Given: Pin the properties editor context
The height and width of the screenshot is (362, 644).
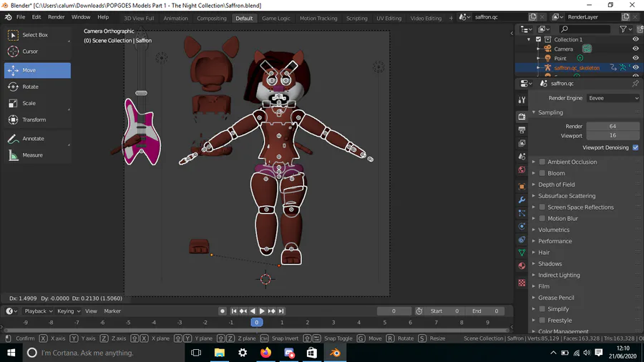Looking at the screenshot, I should [635, 83].
